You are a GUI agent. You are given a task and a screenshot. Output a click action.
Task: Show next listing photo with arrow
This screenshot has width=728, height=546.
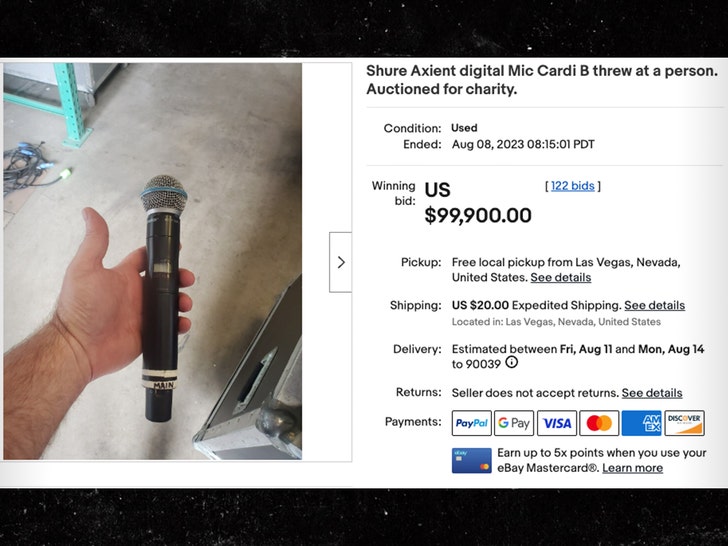340,262
